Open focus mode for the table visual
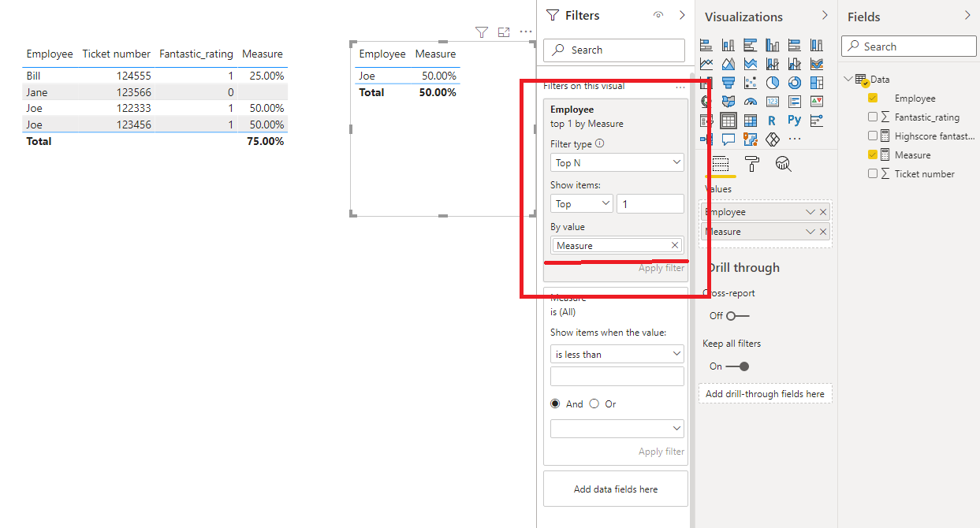980x528 pixels. [x=505, y=32]
